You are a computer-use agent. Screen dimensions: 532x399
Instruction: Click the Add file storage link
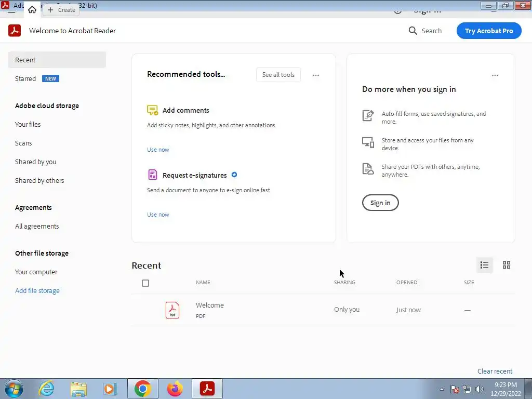click(x=37, y=291)
